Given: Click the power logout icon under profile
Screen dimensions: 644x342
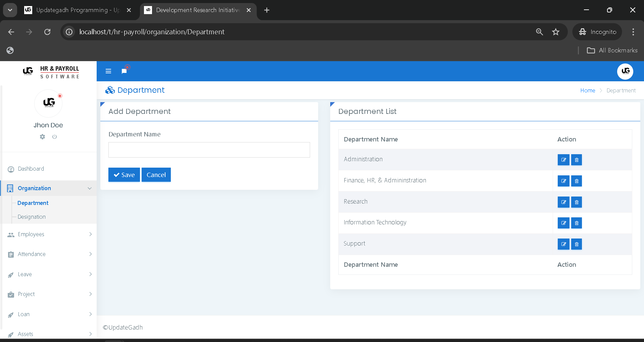Looking at the screenshot, I should (x=54, y=137).
